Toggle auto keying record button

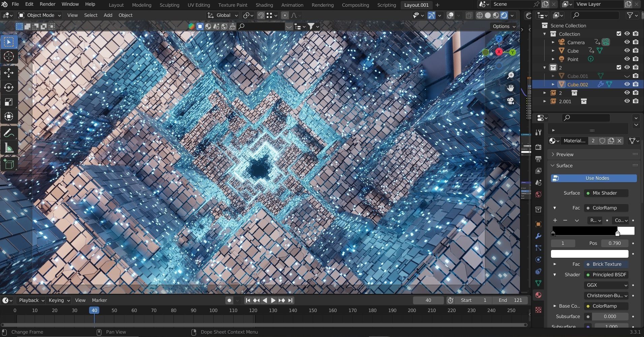click(x=229, y=300)
